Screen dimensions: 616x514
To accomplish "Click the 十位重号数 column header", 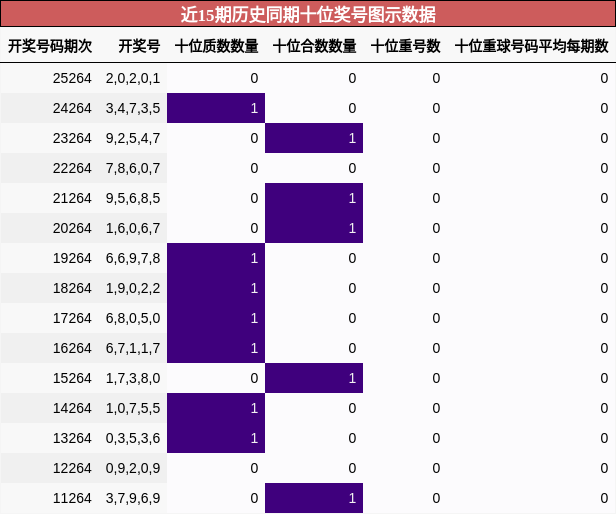I will click(405, 46).
